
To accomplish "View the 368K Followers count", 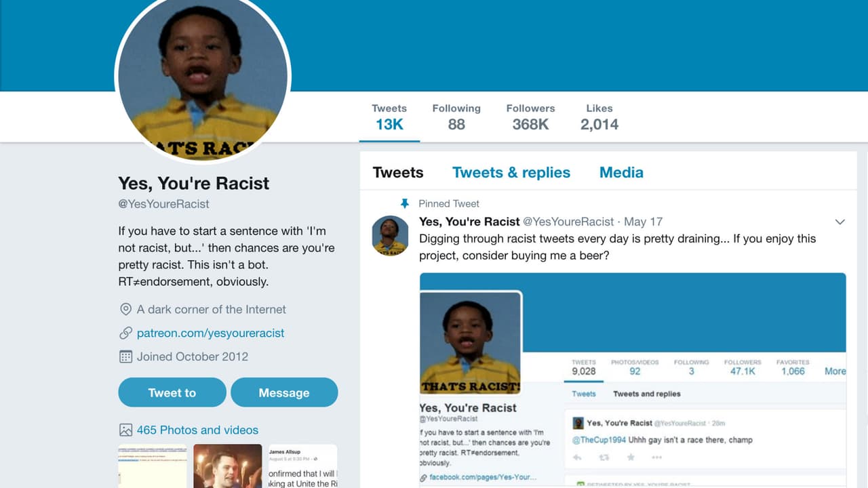I will (530, 117).
